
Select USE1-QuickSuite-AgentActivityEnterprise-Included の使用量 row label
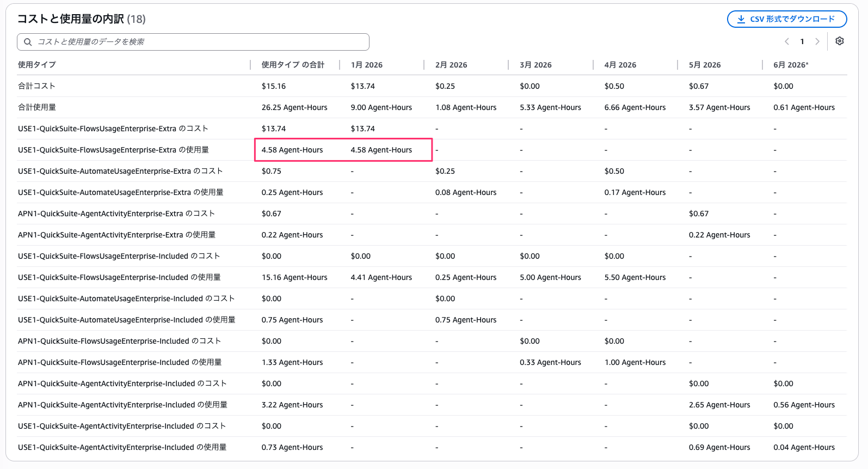click(x=122, y=447)
